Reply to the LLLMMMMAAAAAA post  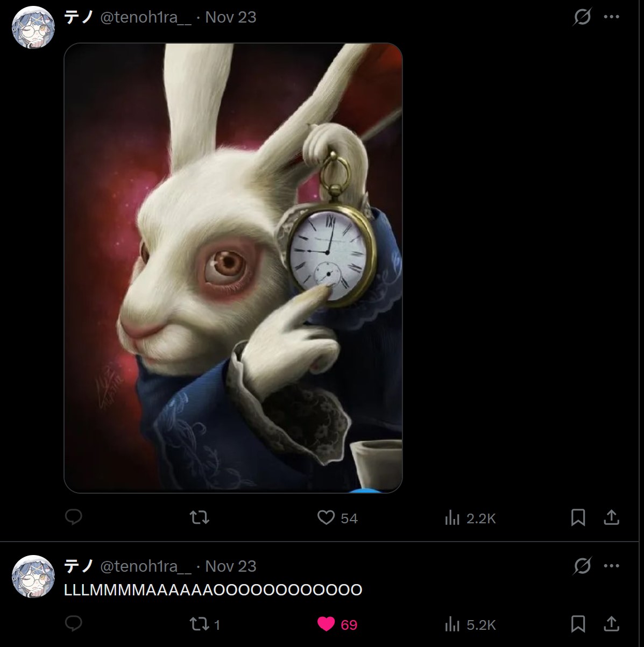(73, 624)
